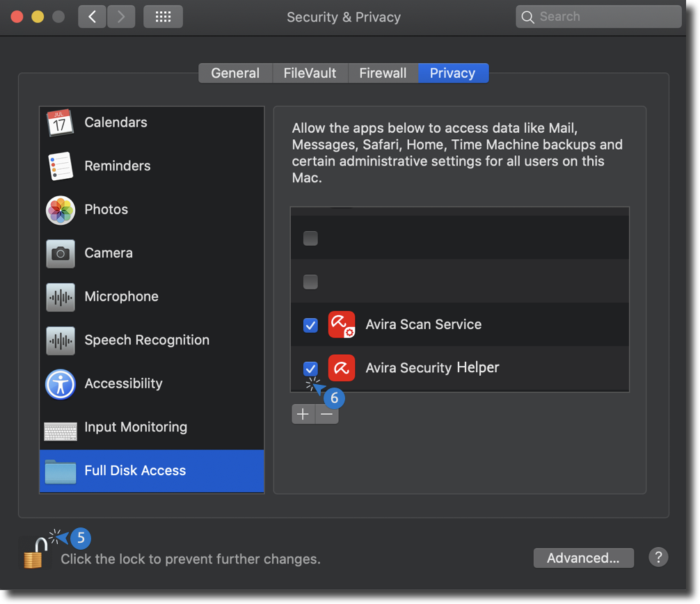This screenshot has height=604, width=700.
Task: Click the magnifier icon in search field
Action: [x=527, y=17]
